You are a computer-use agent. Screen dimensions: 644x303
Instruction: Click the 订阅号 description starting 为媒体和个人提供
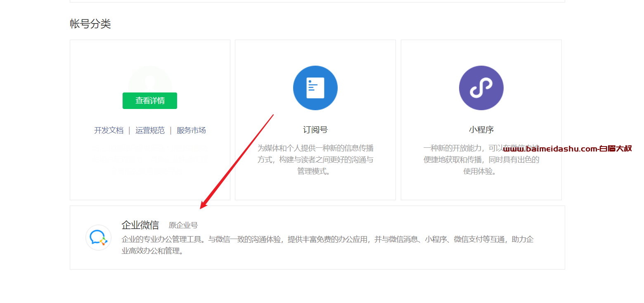point(315,159)
